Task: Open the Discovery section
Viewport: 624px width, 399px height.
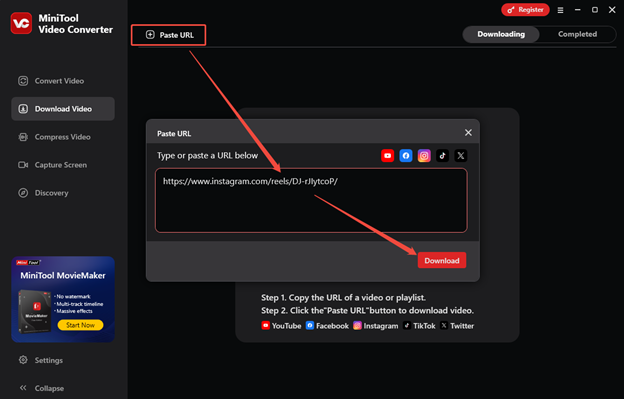Action: (x=63, y=193)
